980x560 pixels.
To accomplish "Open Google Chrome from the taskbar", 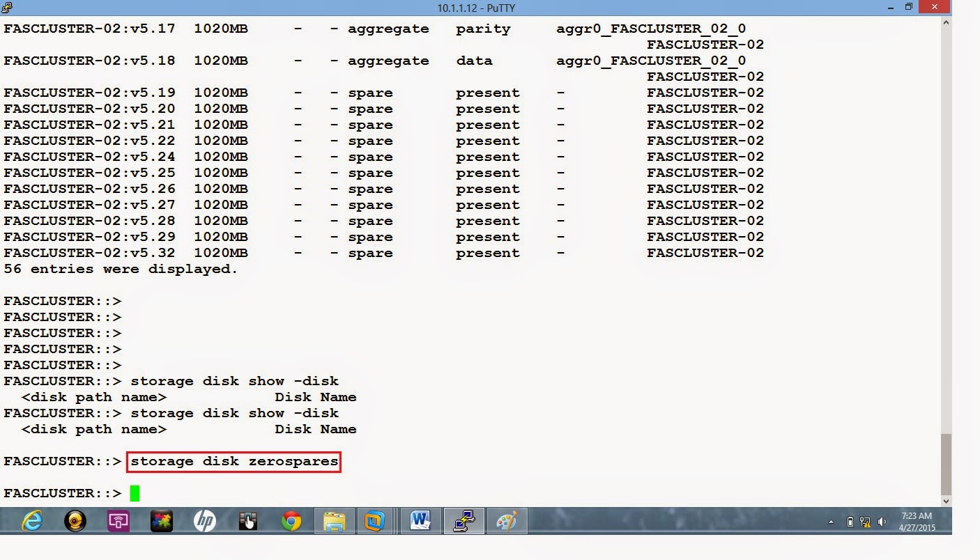I will [x=291, y=520].
